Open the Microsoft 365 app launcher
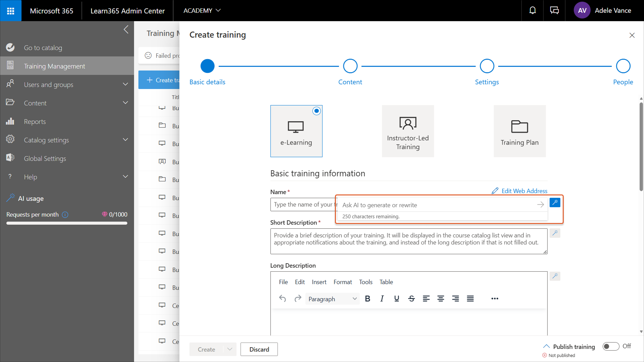The height and width of the screenshot is (362, 644). coord(10,11)
